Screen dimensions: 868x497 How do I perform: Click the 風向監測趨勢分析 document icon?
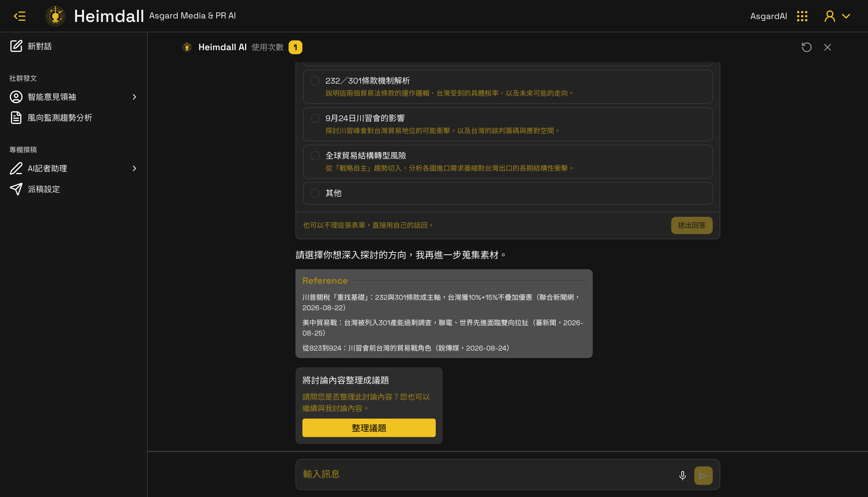pos(16,118)
